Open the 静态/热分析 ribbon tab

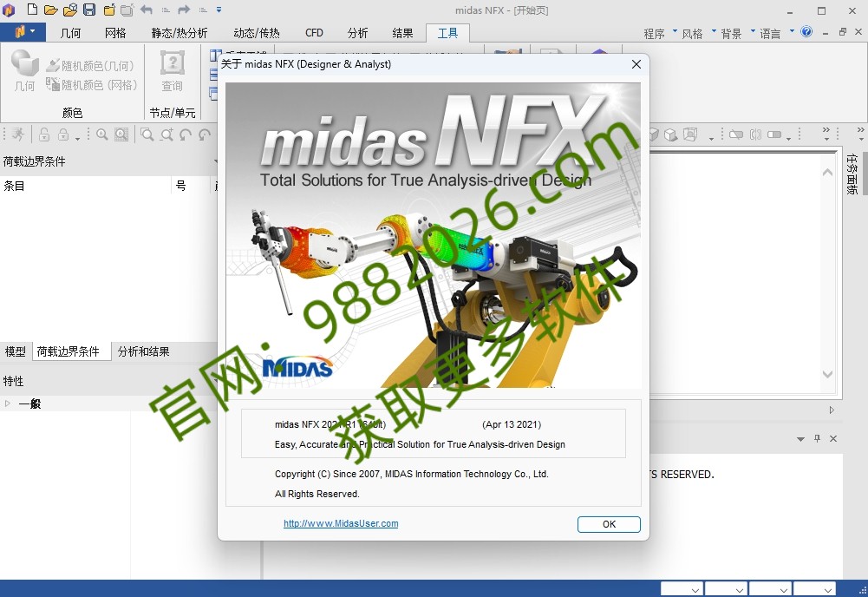pyautogui.click(x=179, y=33)
